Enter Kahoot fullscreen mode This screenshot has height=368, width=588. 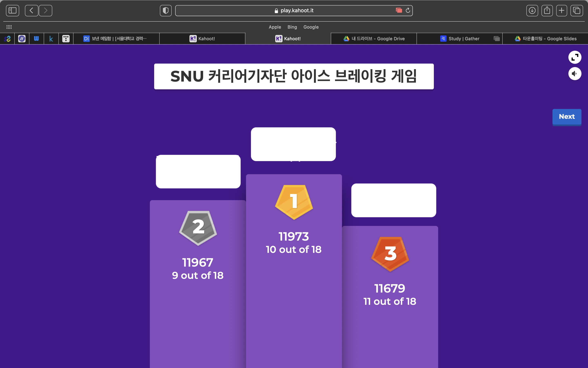click(x=575, y=57)
